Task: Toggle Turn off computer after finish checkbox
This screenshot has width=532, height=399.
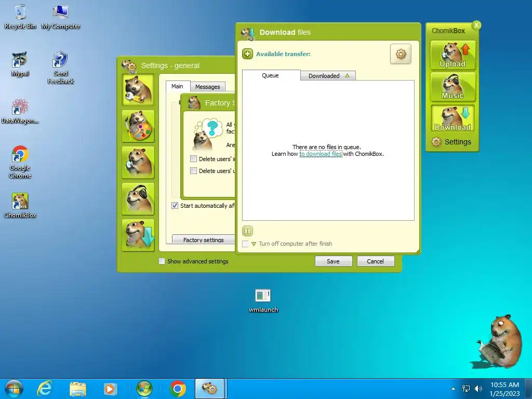Action: (x=245, y=244)
